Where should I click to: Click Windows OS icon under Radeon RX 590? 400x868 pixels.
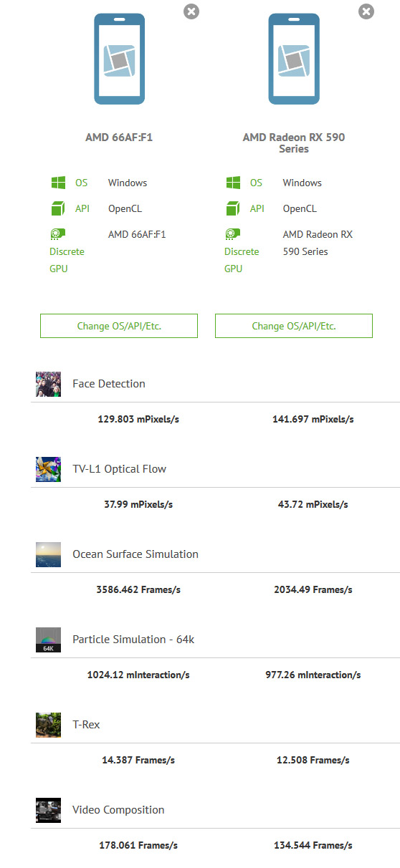coord(233,183)
